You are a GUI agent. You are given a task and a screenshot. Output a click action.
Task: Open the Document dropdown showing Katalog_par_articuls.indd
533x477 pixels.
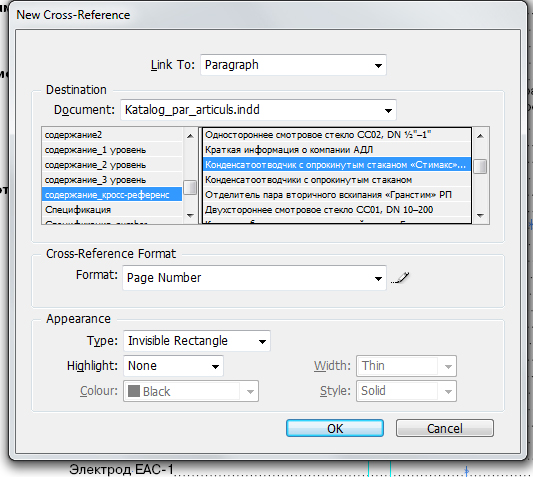pos(258,110)
